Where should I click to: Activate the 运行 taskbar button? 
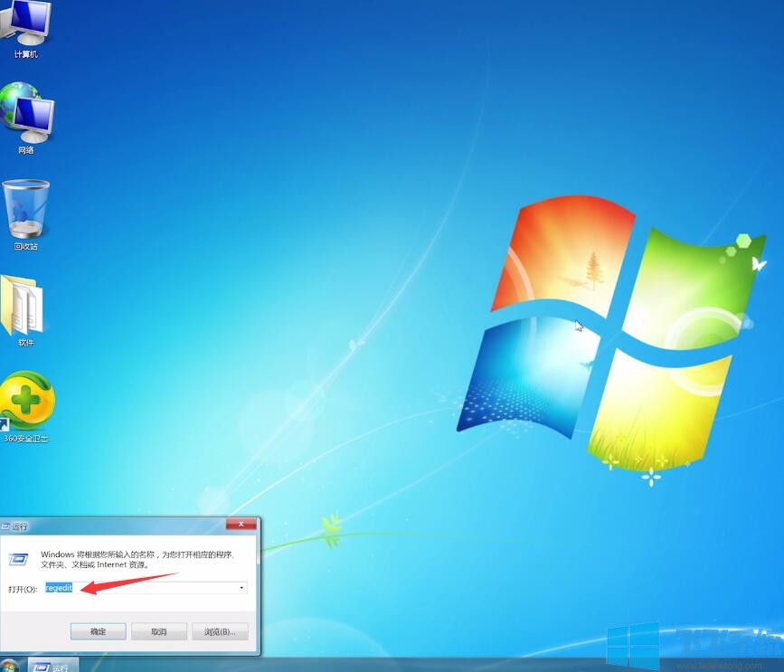52,667
